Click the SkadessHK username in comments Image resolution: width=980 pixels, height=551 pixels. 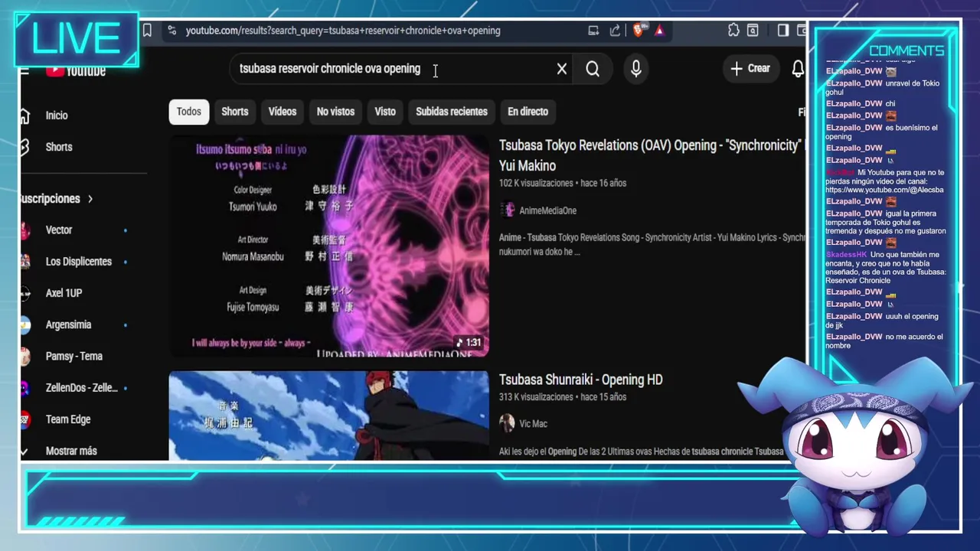846,255
